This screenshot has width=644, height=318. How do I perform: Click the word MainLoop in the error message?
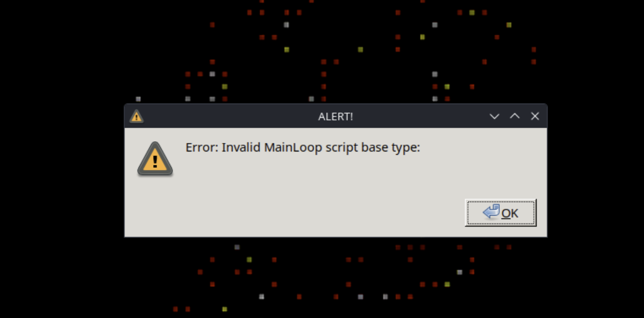[x=293, y=147]
